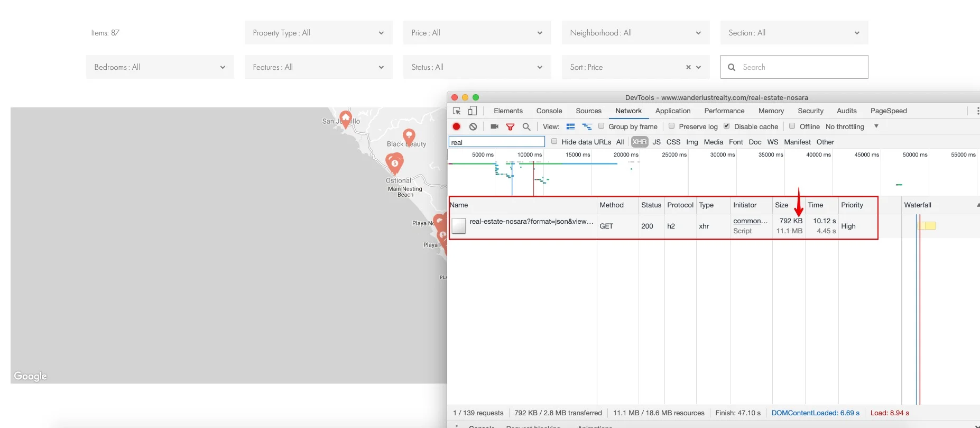Open No throttling dropdown

pyautogui.click(x=852, y=126)
